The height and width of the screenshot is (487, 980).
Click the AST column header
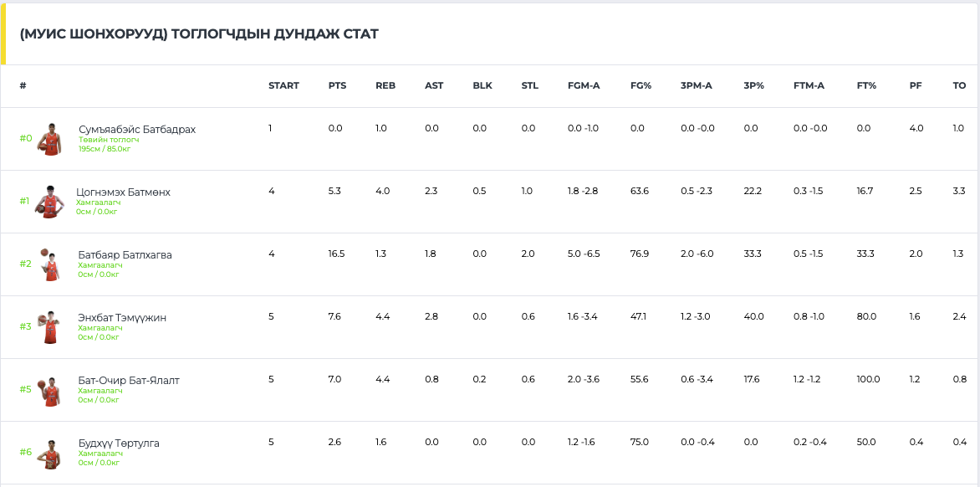click(434, 85)
